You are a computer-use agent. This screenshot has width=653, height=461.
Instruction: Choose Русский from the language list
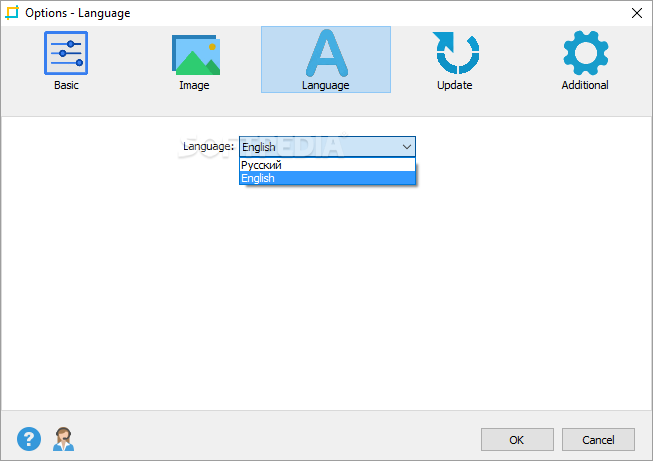tap(327, 165)
